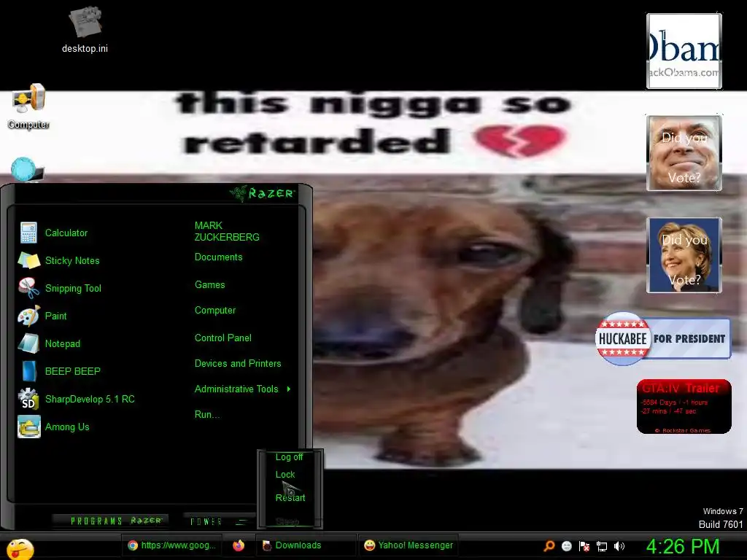Screen dimensions: 747x560
Task: Click the magnifier search tray icon
Action: 549,545
